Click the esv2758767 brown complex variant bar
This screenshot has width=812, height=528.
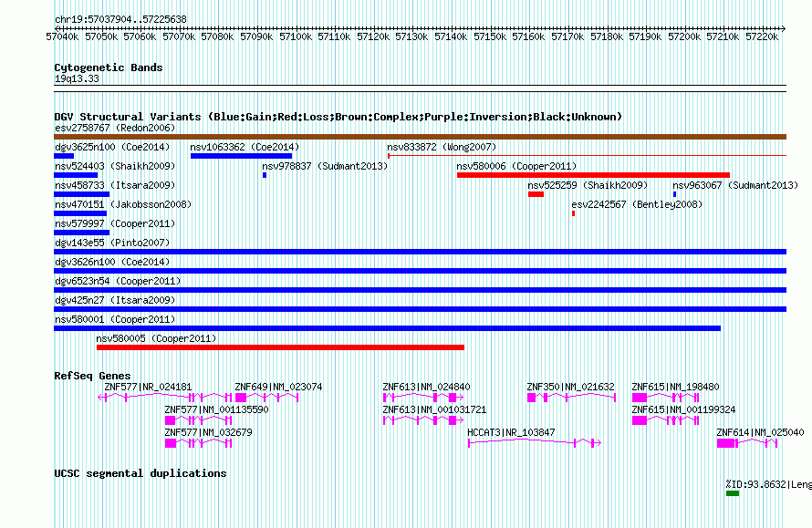[x=420, y=137]
